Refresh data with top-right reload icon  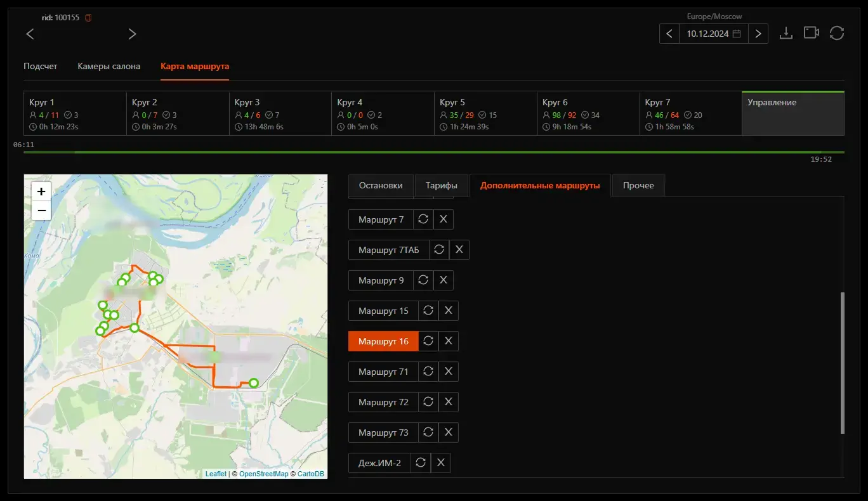coord(837,33)
